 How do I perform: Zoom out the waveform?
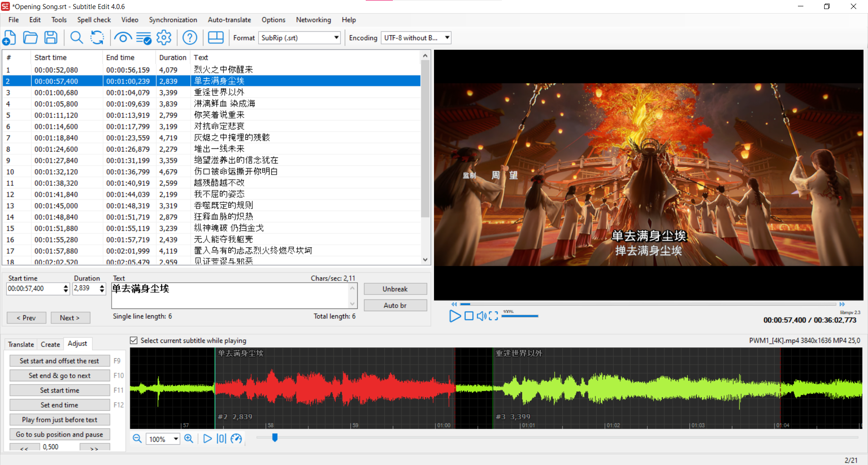pyautogui.click(x=137, y=439)
